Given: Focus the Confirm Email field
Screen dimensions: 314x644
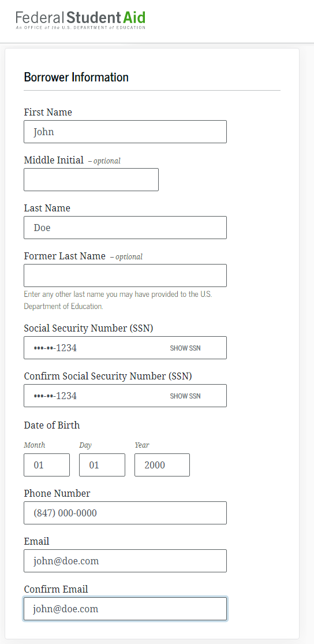Looking at the screenshot, I should tap(125, 609).
